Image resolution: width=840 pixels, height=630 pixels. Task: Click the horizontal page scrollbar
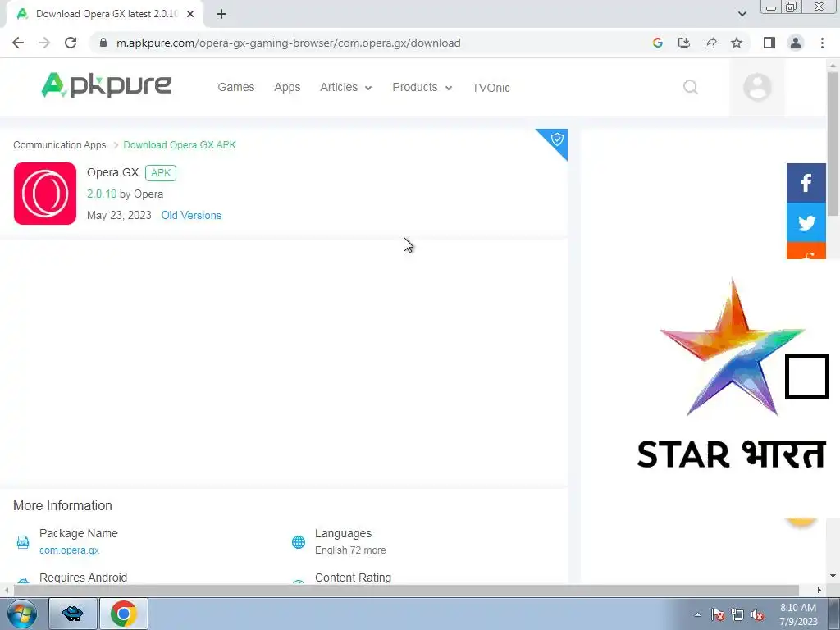point(406,590)
